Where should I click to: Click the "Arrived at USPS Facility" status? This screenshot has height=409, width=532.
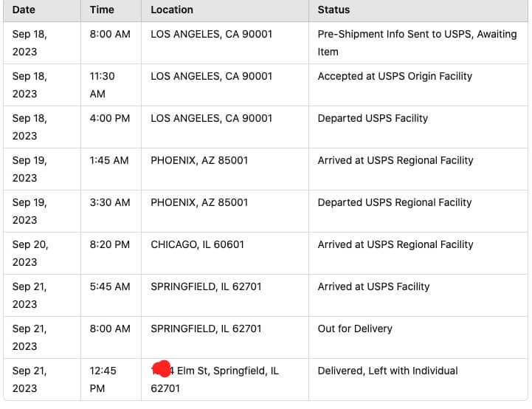373,286
